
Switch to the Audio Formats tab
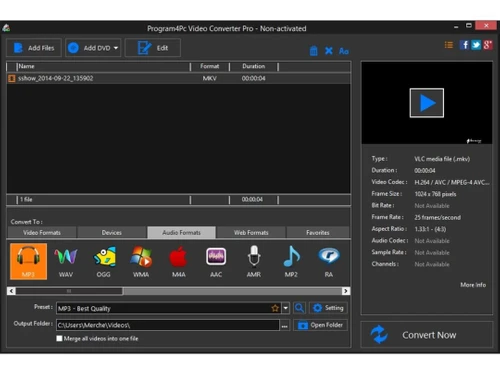point(181,232)
